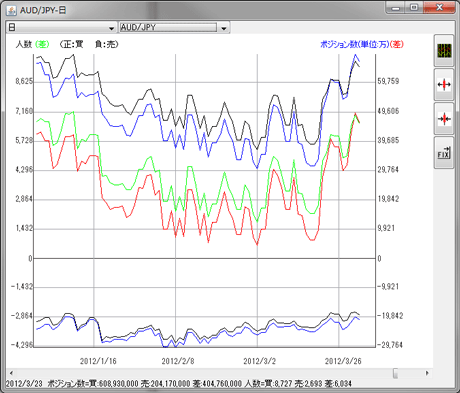The image size is (460, 393).
Task: Open the AUD/JPY currency pair dropdown
Action: click(224, 28)
